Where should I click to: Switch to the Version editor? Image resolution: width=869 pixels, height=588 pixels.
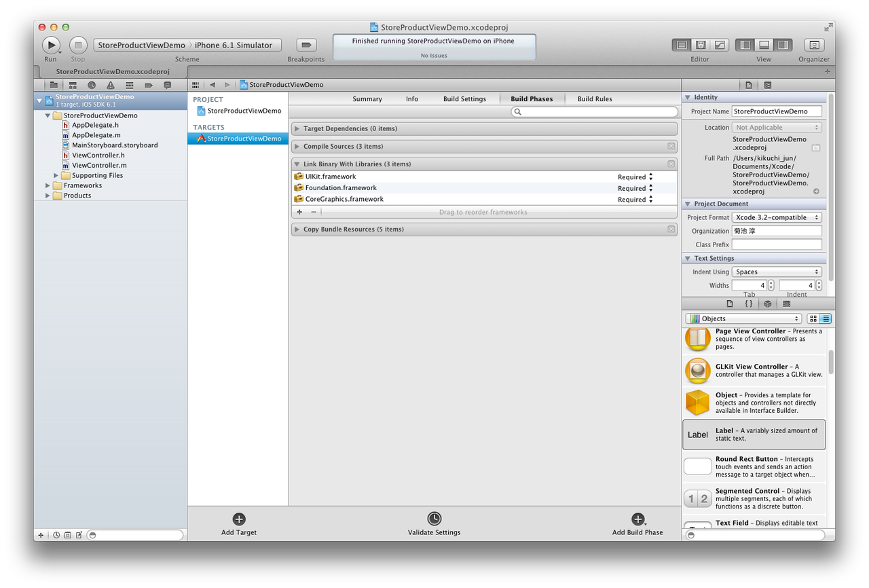(719, 45)
